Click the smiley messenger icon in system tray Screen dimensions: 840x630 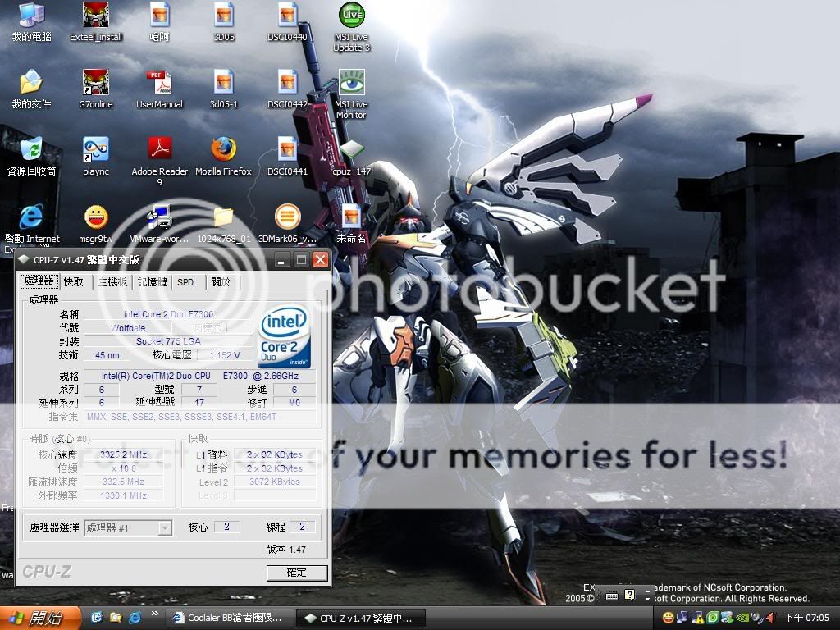pyautogui.click(x=668, y=618)
